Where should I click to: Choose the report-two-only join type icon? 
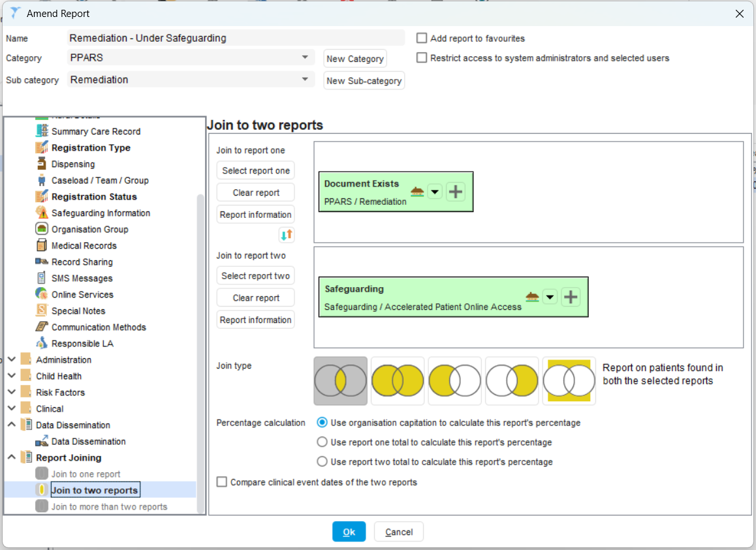pos(512,380)
